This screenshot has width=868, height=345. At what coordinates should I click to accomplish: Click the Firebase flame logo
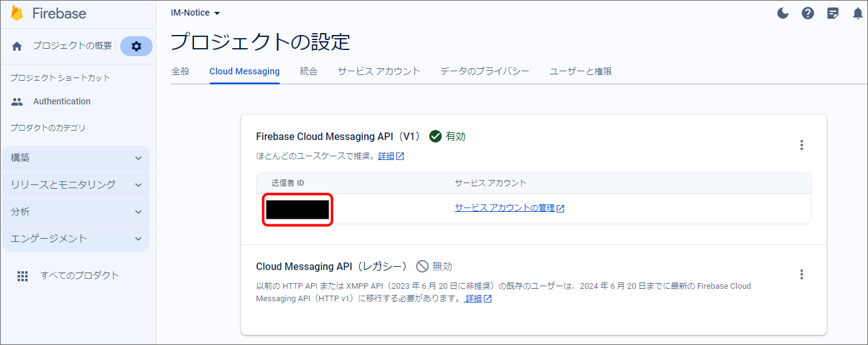pyautogui.click(x=17, y=13)
